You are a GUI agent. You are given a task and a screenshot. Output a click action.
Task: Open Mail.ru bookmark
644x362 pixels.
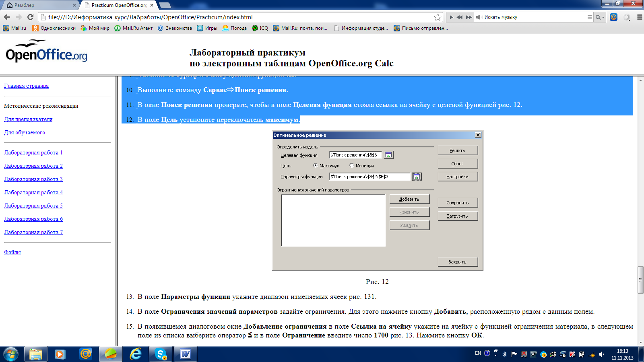click(x=14, y=28)
